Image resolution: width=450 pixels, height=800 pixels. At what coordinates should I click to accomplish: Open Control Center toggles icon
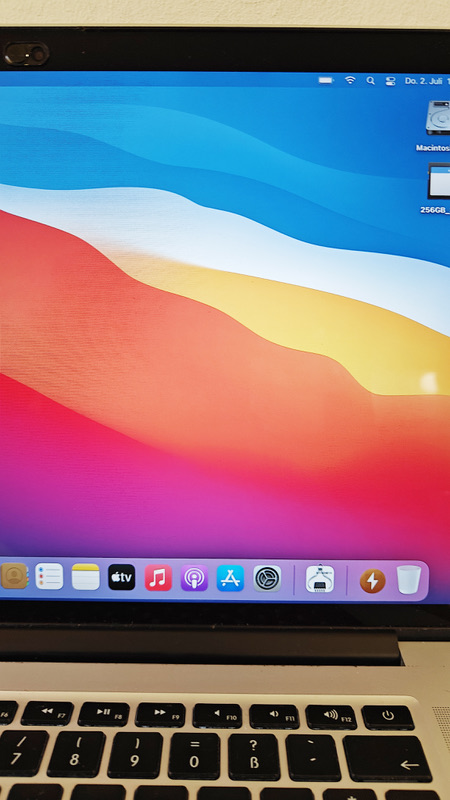tap(390, 81)
